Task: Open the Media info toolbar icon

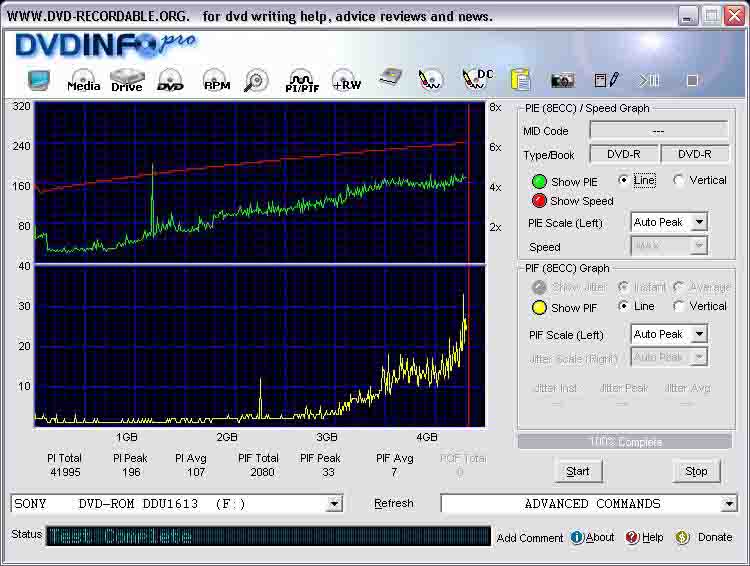Action: [x=82, y=81]
